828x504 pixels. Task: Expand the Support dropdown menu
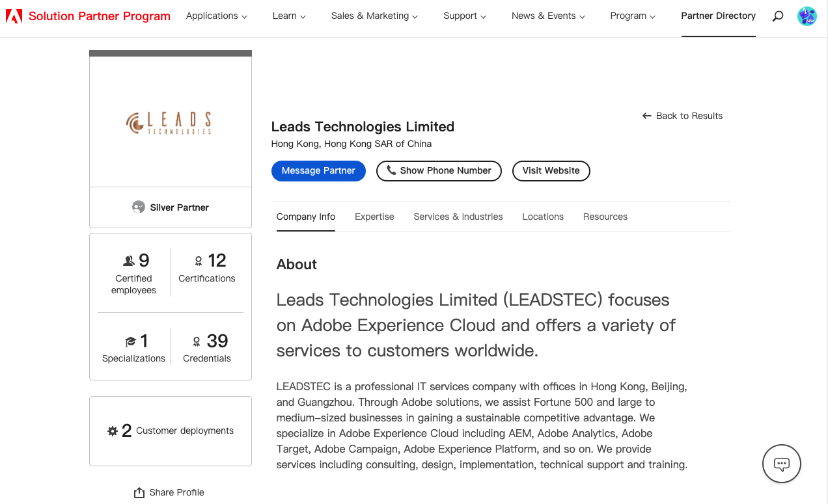click(x=465, y=16)
